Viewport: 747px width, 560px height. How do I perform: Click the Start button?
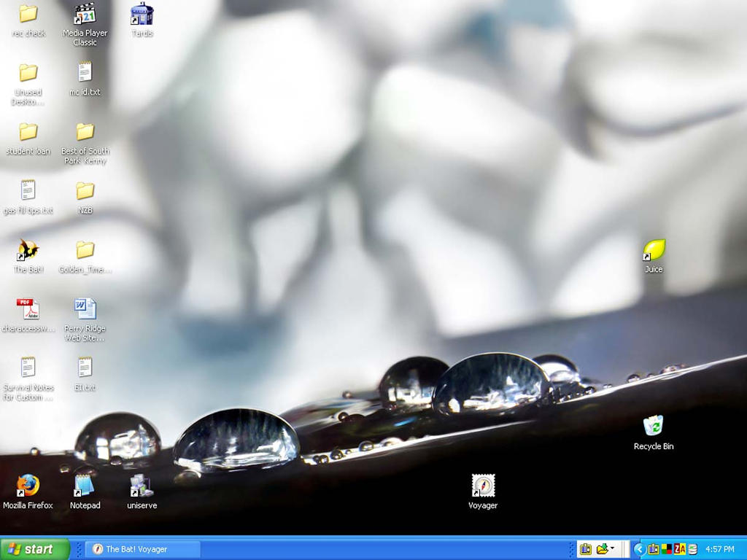click(35, 549)
